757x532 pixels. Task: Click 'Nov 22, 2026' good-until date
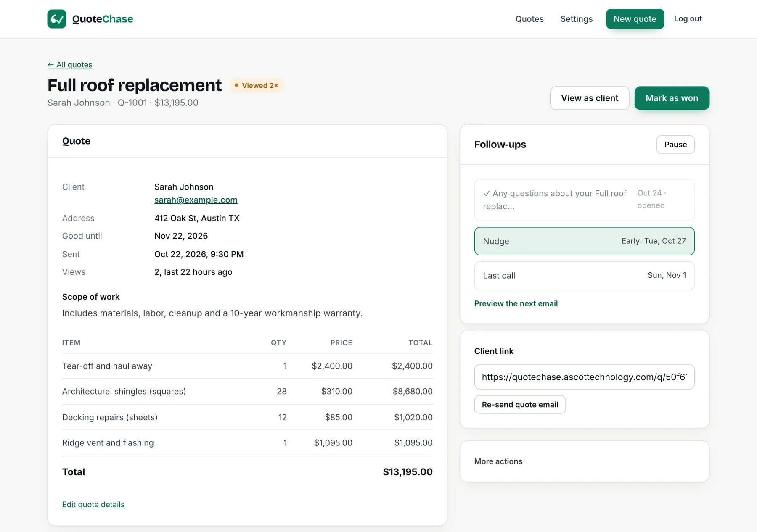pyautogui.click(x=181, y=236)
